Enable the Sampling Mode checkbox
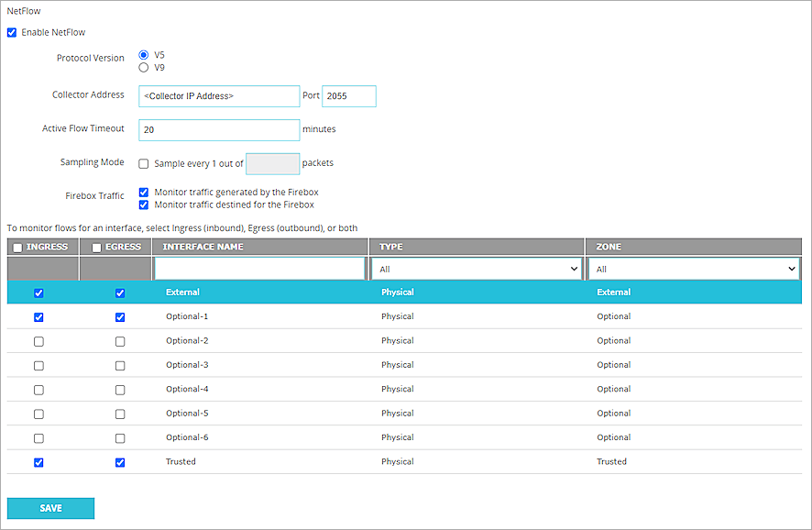 click(144, 164)
